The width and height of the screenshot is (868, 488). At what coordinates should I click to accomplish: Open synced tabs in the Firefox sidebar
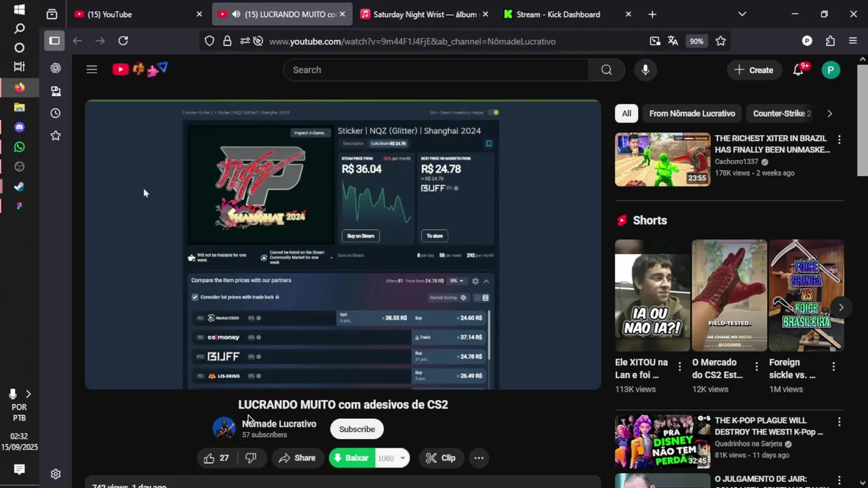coord(56,91)
